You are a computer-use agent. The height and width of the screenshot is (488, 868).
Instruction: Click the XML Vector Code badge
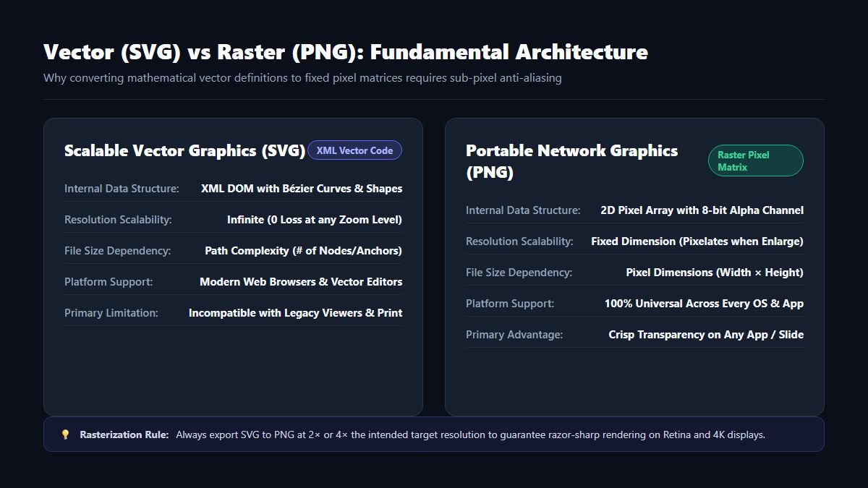click(354, 150)
